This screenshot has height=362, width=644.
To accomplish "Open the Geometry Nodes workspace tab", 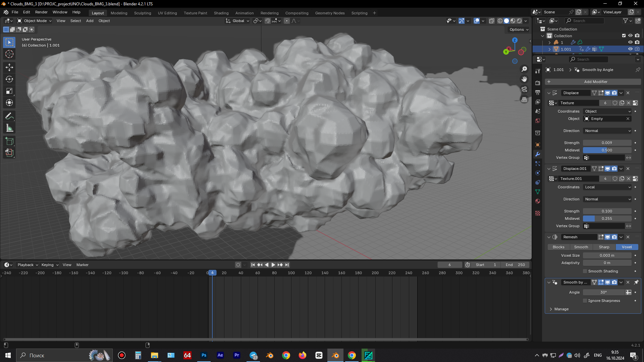I will tap(330, 13).
